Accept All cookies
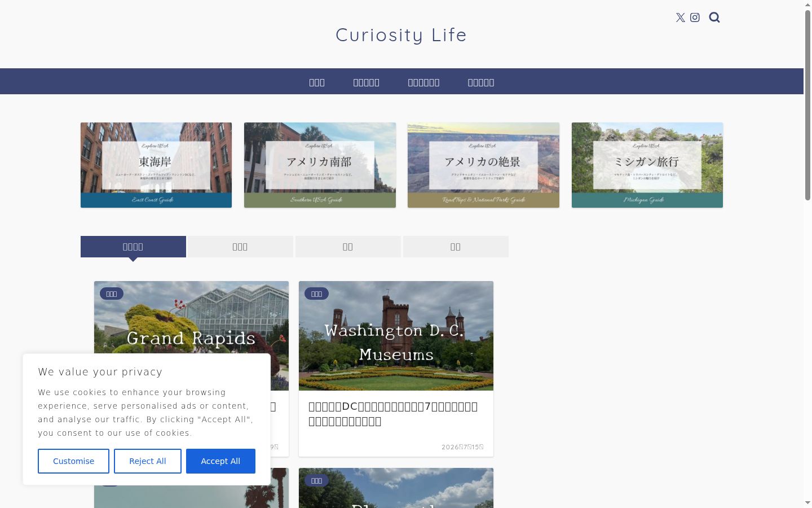The image size is (812, 508). coord(220,461)
